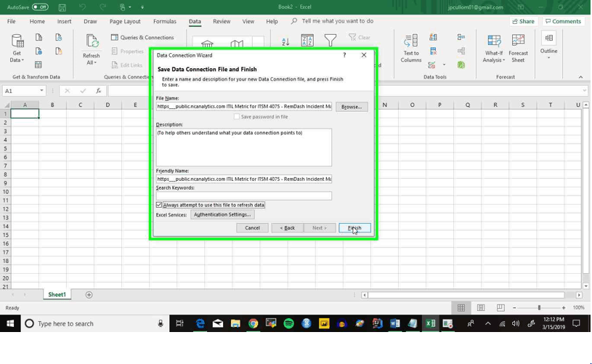Open File Explorer from the taskbar
This screenshot has width=592, height=364.
235,323
